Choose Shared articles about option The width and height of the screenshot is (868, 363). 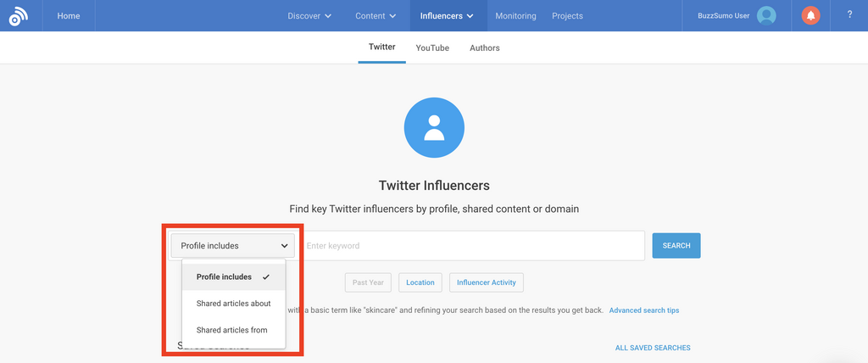pyautogui.click(x=233, y=303)
